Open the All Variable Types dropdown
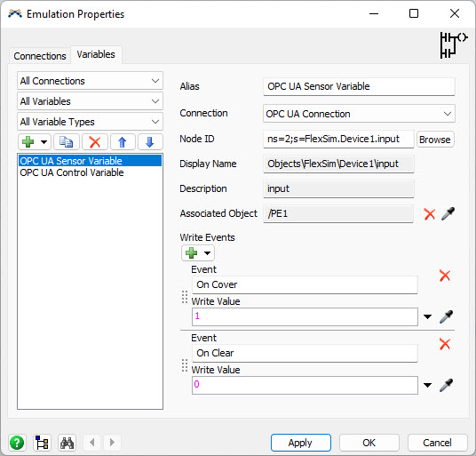476x456 pixels. pos(90,122)
